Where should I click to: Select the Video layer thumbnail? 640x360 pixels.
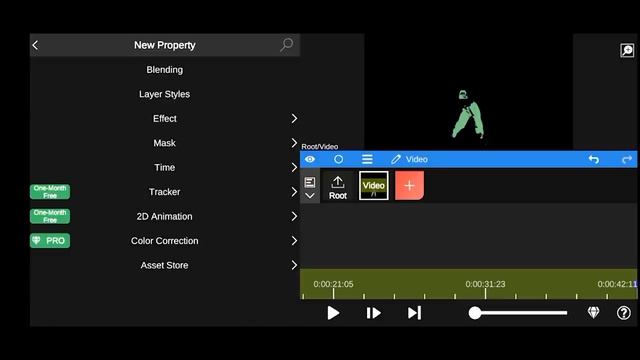373,186
